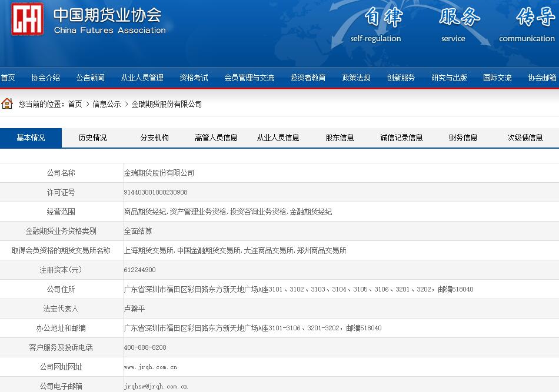The height and width of the screenshot is (392, 559).
Task: Open the 分支机构 tab
Action: pyautogui.click(x=154, y=138)
